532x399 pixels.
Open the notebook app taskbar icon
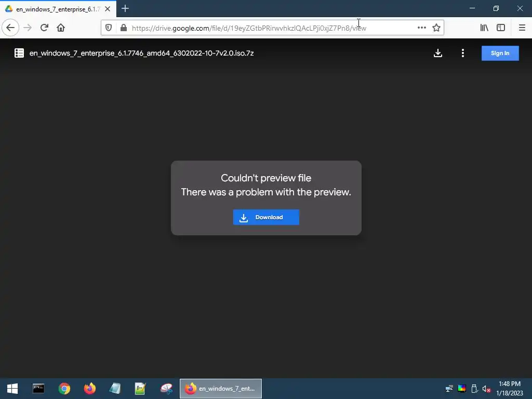pos(115,389)
